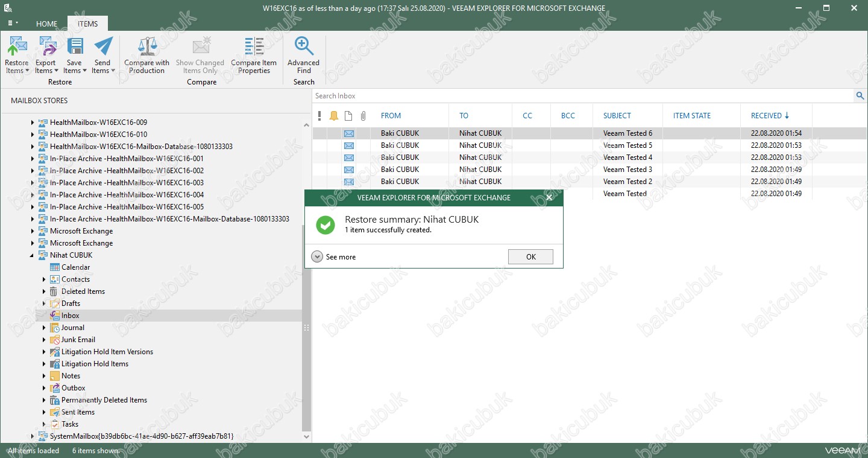Click received time 22.08.2020 01:54
This screenshot has height=458, width=868.
coord(776,133)
